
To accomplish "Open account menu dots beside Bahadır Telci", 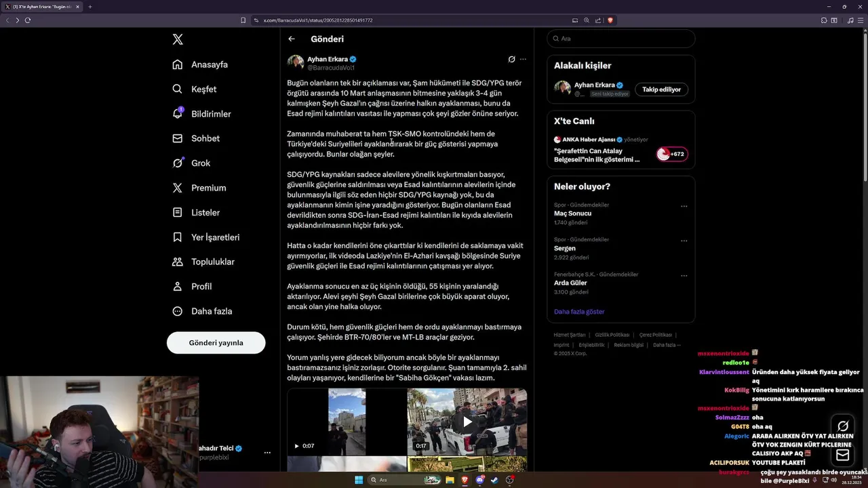I will point(267,452).
